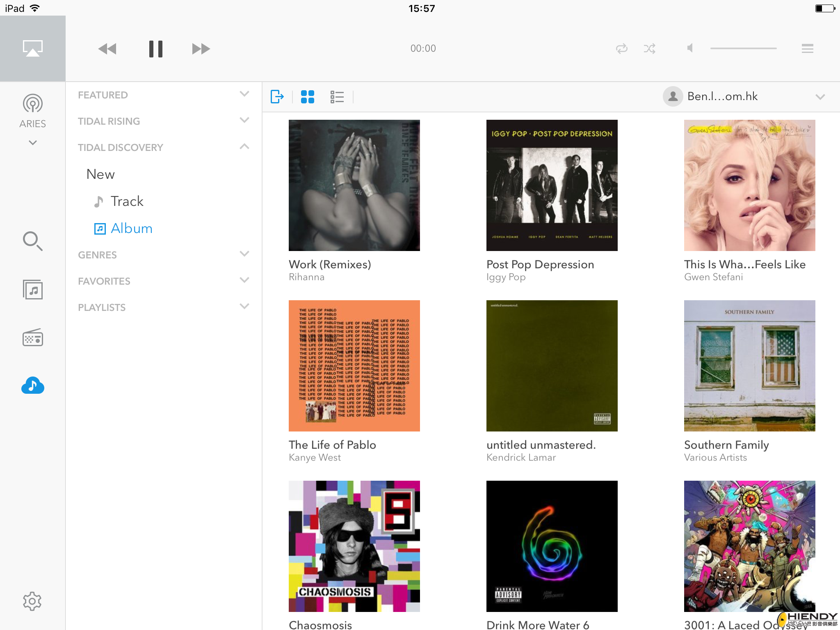840x630 pixels.
Task: Click the 00:00 playback time
Action: (423, 49)
